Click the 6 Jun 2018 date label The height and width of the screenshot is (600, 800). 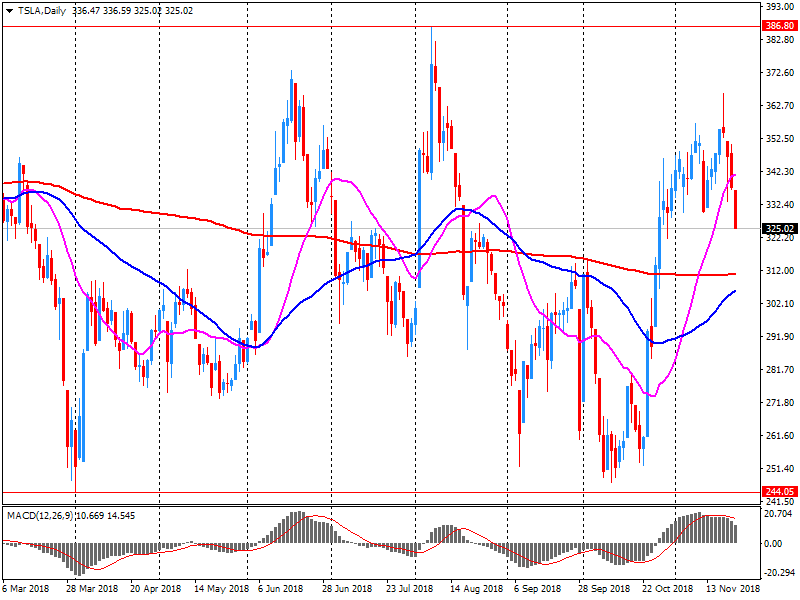tap(281, 588)
